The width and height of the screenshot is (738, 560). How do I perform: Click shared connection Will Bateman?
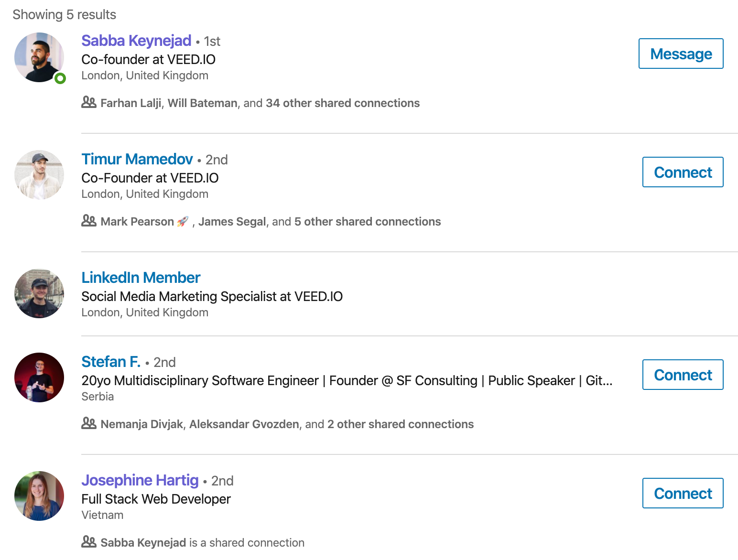click(202, 103)
